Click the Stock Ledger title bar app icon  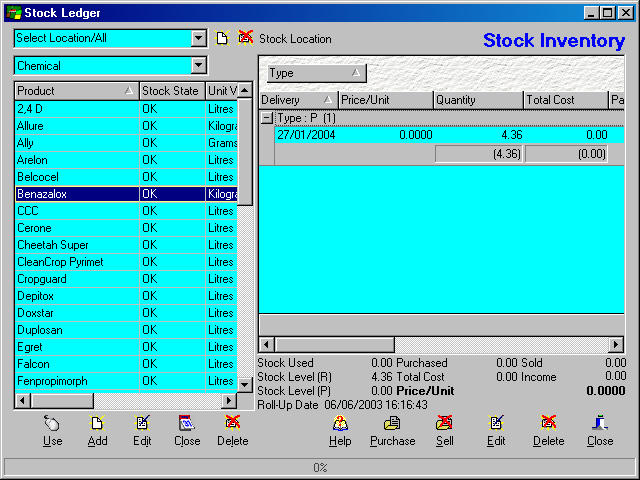pos(13,13)
